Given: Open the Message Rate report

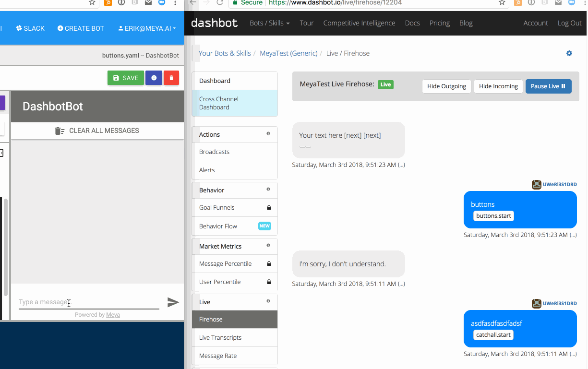Looking at the screenshot, I should pos(235,356).
